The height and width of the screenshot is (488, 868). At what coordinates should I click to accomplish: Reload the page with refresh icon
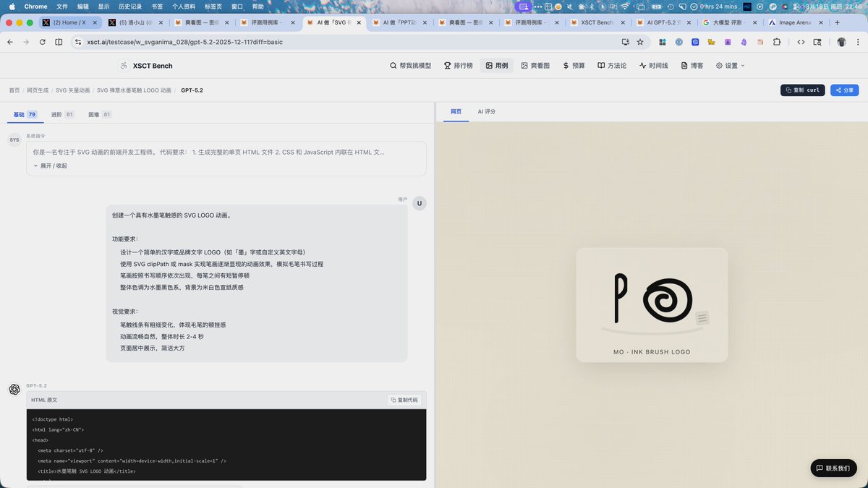pyautogui.click(x=42, y=42)
